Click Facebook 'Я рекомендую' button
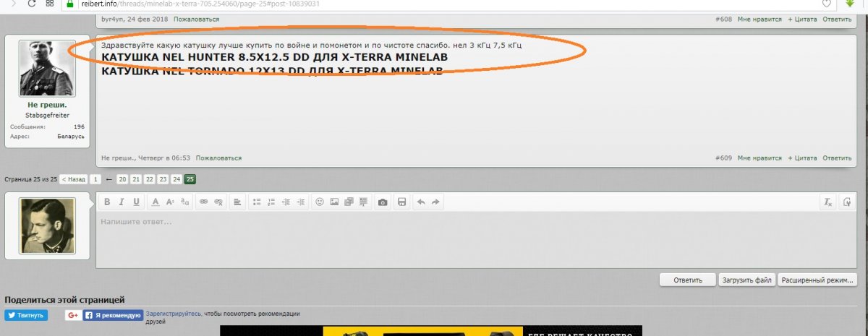 click(x=112, y=315)
